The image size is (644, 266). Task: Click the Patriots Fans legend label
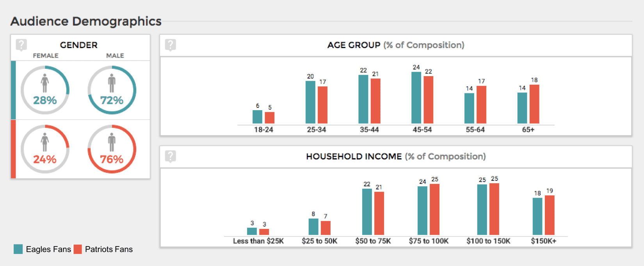109,249
